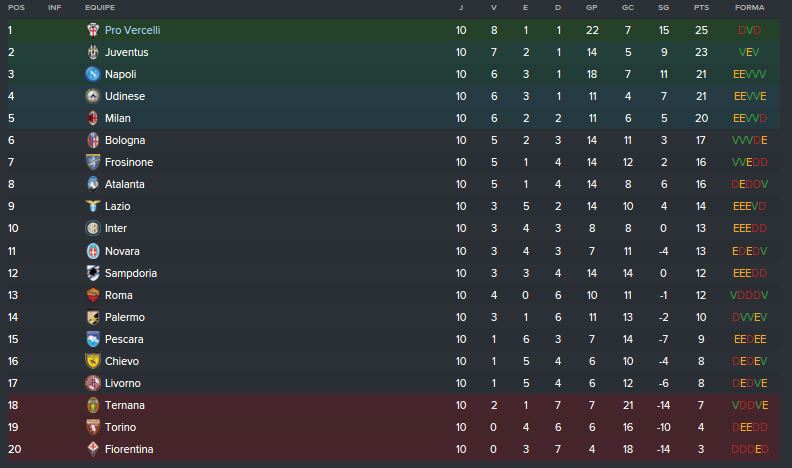
Task: Sort table by POS column header
Action: 16,7
